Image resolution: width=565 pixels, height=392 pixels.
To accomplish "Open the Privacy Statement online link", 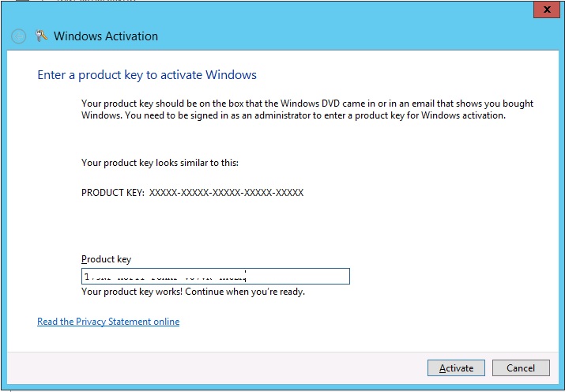I will pos(108,322).
